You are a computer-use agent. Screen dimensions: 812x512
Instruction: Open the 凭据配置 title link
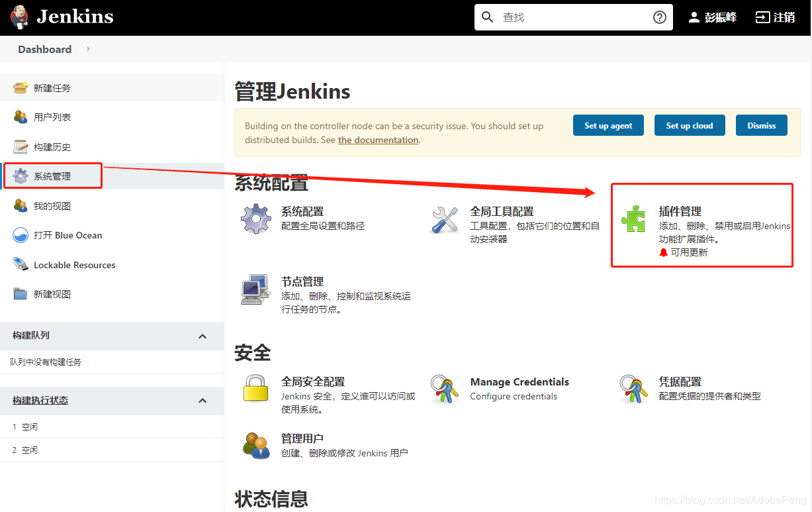tap(680, 382)
